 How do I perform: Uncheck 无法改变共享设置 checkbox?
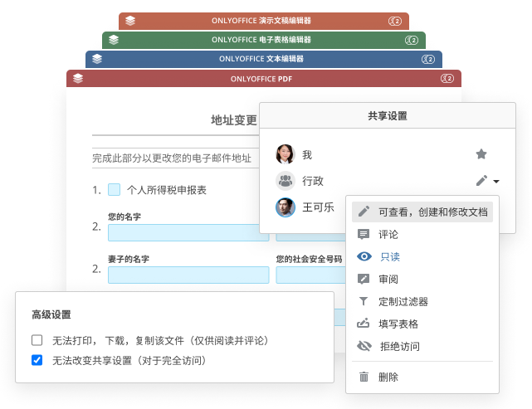point(37,360)
